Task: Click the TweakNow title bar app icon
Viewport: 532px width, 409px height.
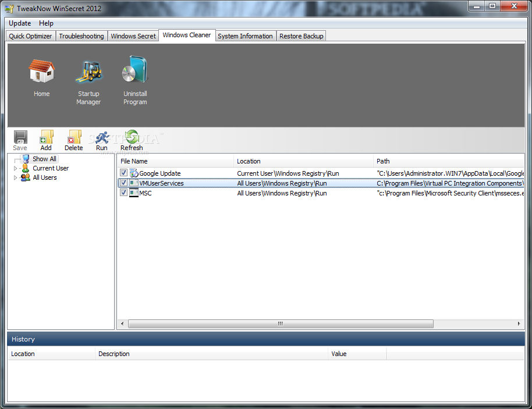Action: coord(9,9)
